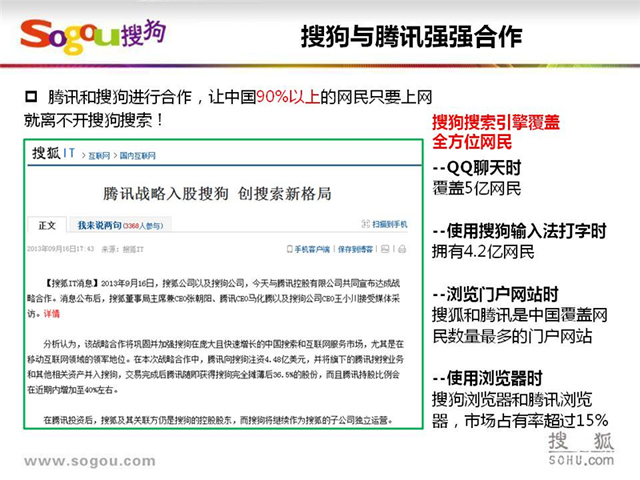
Task: Open the 手机客户端 link
Action: 308,247
